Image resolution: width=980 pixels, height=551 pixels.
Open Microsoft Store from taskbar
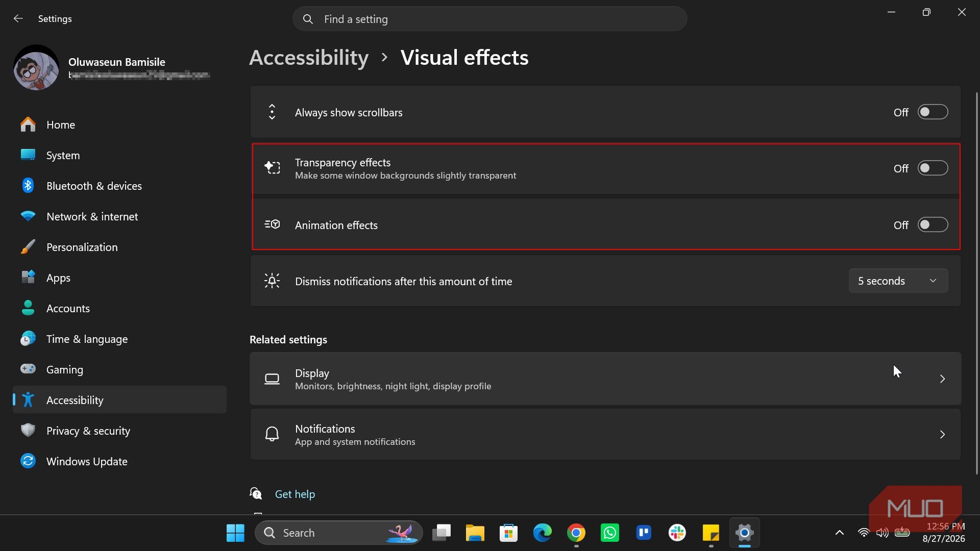point(508,533)
